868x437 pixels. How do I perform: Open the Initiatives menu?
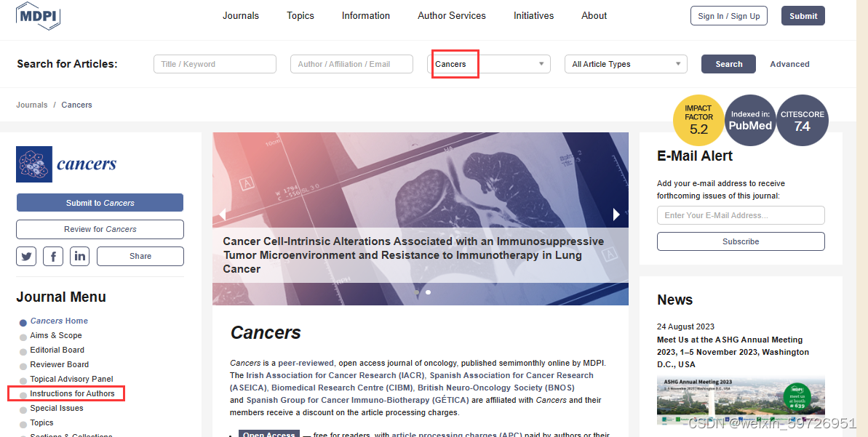533,15
